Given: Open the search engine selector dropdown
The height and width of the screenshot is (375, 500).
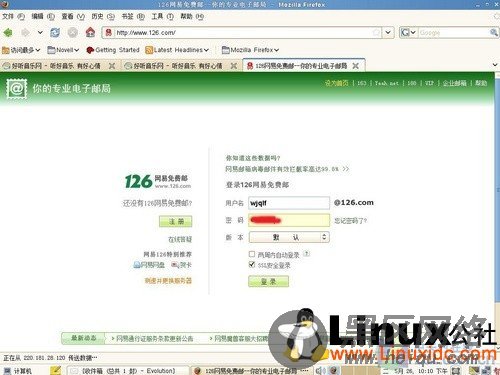Looking at the screenshot, I should click(409, 33).
